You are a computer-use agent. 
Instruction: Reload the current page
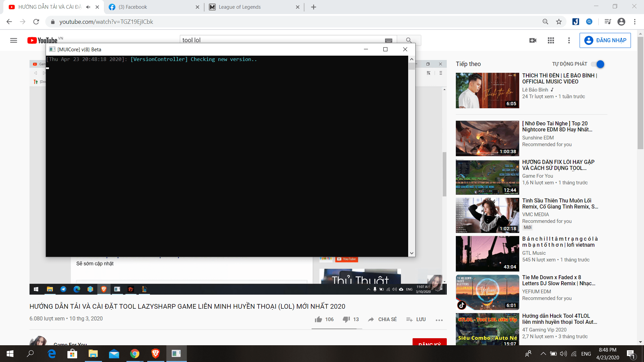click(36, 22)
